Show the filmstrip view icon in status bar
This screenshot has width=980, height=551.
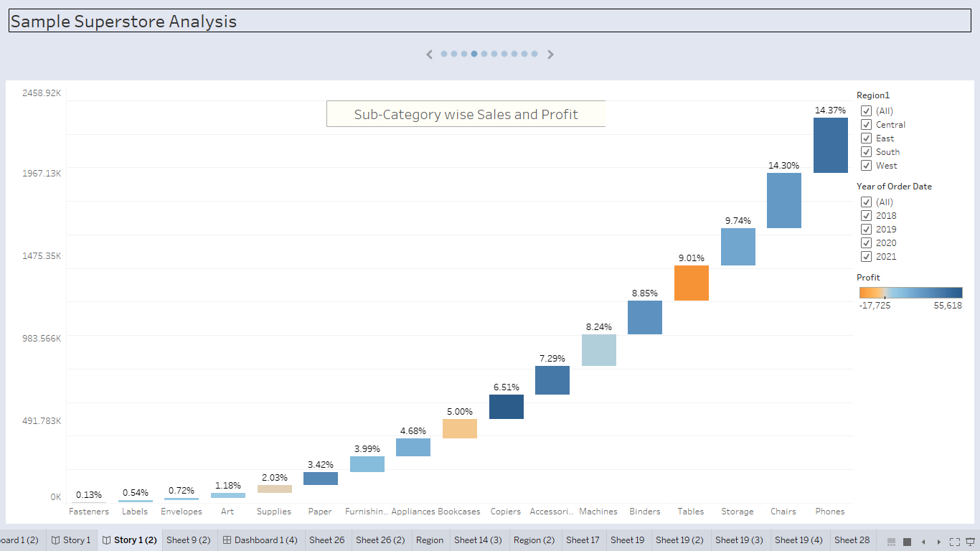pos(892,542)
